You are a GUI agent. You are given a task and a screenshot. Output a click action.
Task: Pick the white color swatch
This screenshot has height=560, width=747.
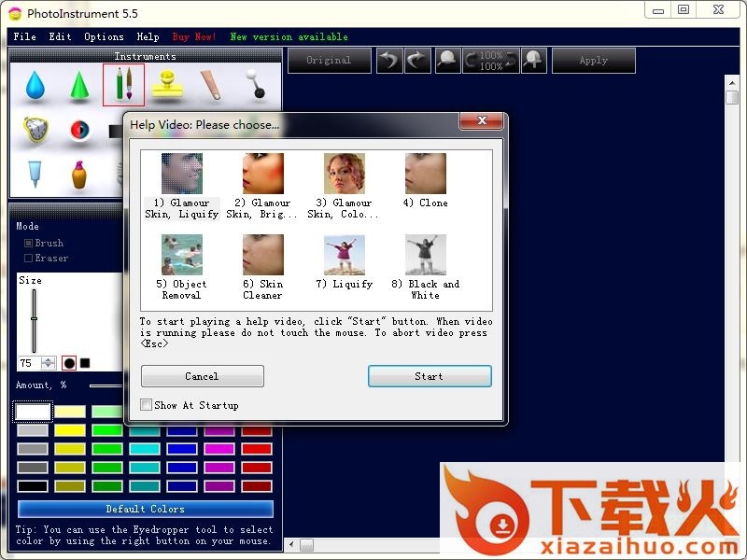click(33, 412)
